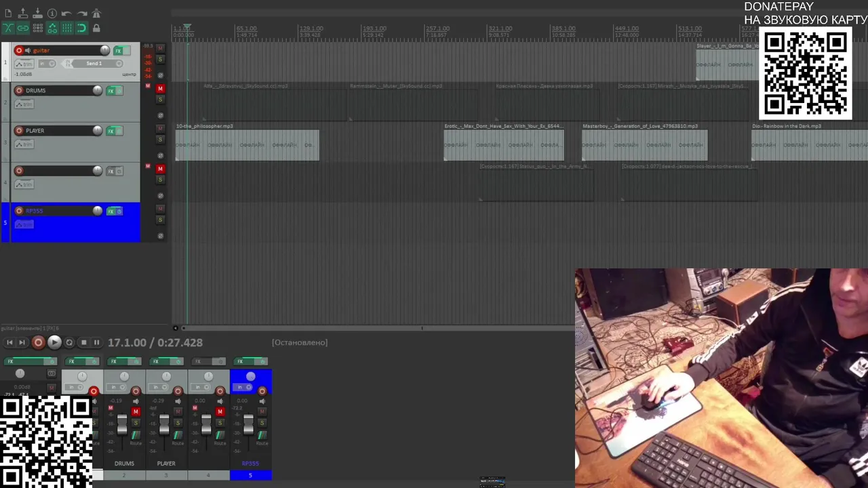The image size is (868, 488).
Task: Arm record on DRUMS track
Action: tap(19, 90)
